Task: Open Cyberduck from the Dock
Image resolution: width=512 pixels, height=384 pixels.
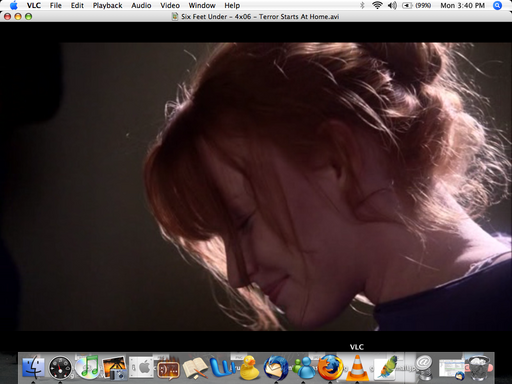Action: tap(249, 368)
